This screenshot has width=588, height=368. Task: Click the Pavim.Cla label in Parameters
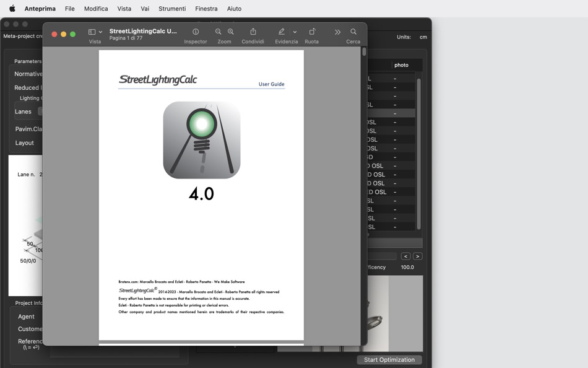tap(28, 129)
